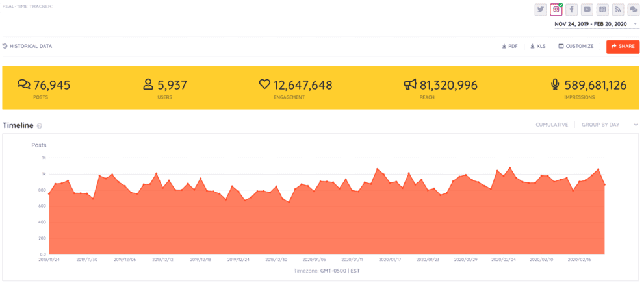Viewport: 644px width, 285px height.
Task: Select the News source icon
Action: pos(603,10)
